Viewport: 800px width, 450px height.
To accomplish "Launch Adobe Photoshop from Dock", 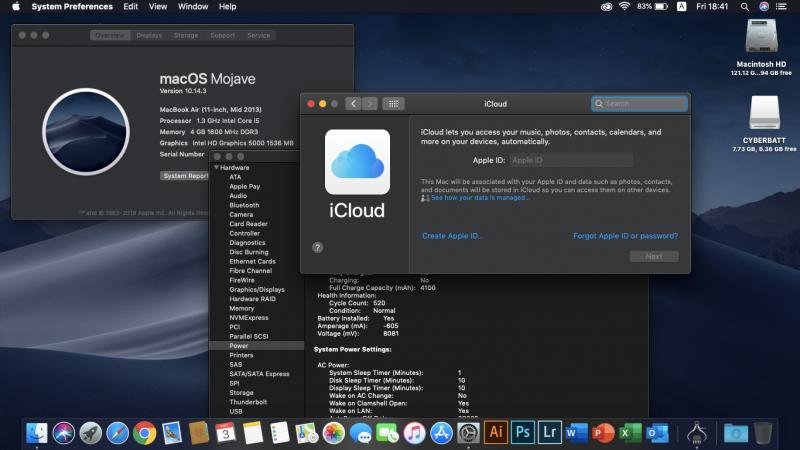I will [x=522, y=433].
